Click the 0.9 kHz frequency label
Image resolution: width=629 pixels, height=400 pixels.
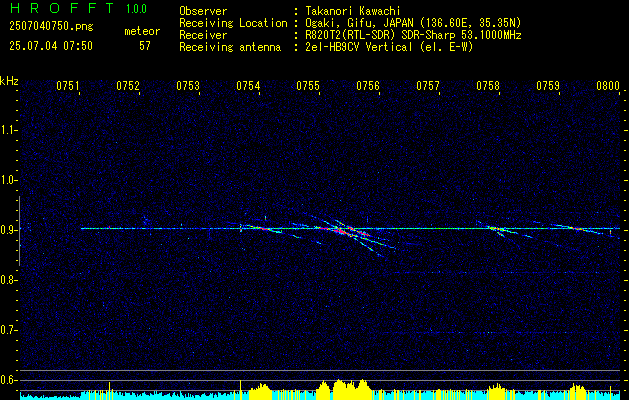[8, 230]
